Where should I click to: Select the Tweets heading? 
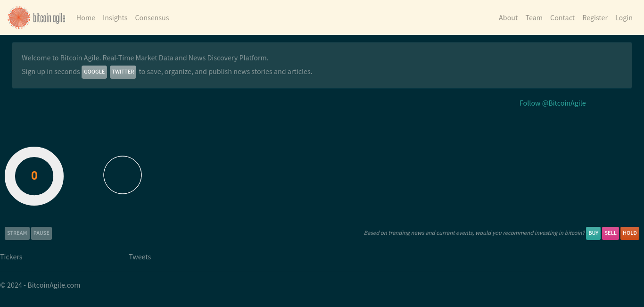[x=140, y=257]
